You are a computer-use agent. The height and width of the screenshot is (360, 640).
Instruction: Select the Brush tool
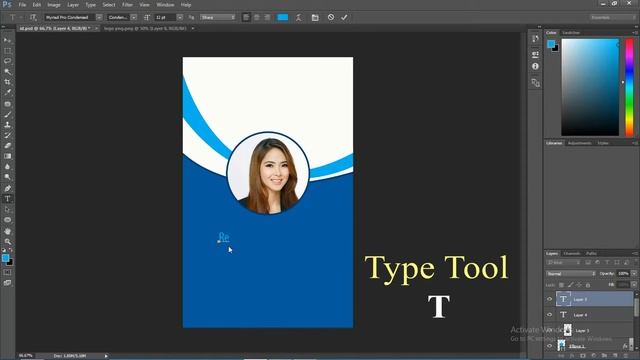[7, 114]
